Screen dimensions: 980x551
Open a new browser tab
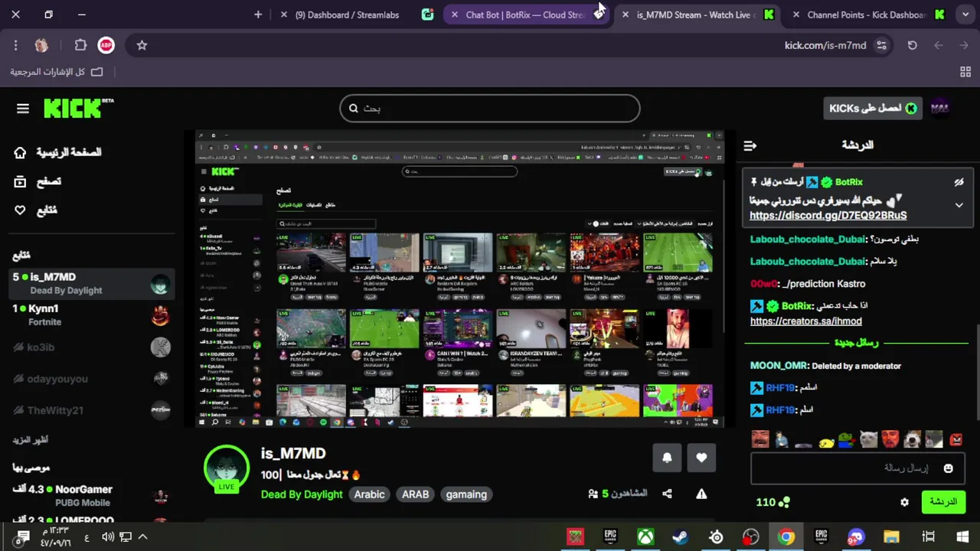tap(258, 15)
